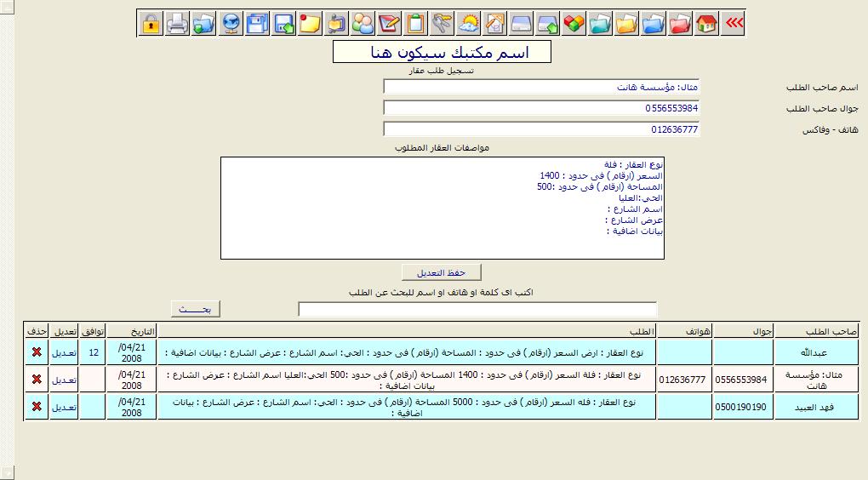Click the توافق value 12 cell
Screen dimensions: 868x480
[93, 352]
